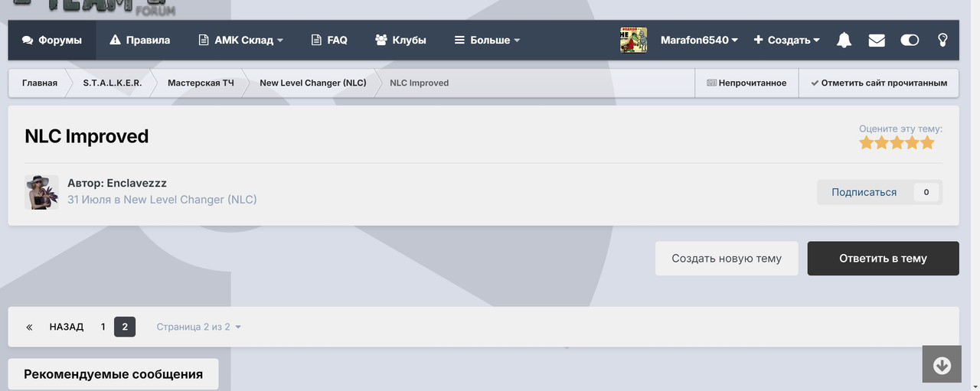Open S.T.A.L.K.E.R. breadcrumb link
This screenshot has width=980, height=391.
coord(113,83)
